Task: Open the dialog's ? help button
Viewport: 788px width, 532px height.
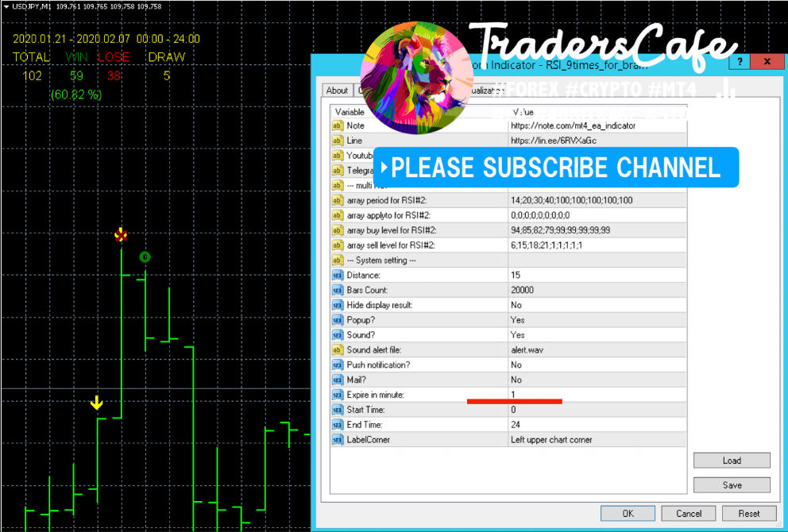Action: (x=740, y=62)
